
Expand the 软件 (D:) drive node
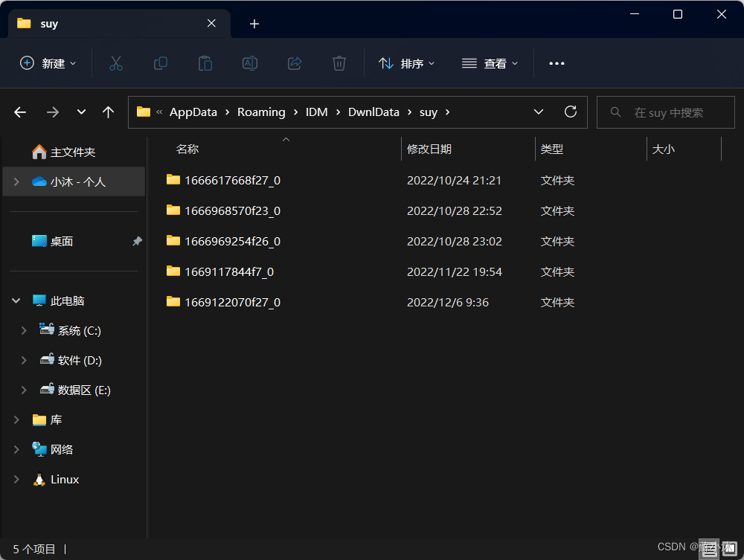(x=24, y=361)
